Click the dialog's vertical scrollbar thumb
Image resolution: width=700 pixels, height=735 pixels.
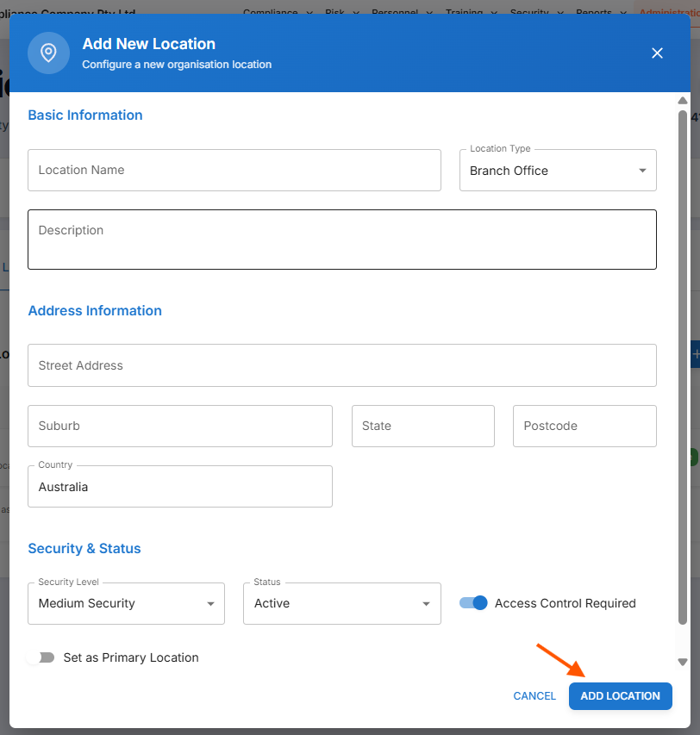pyautogui.click(x=683, y=362)
